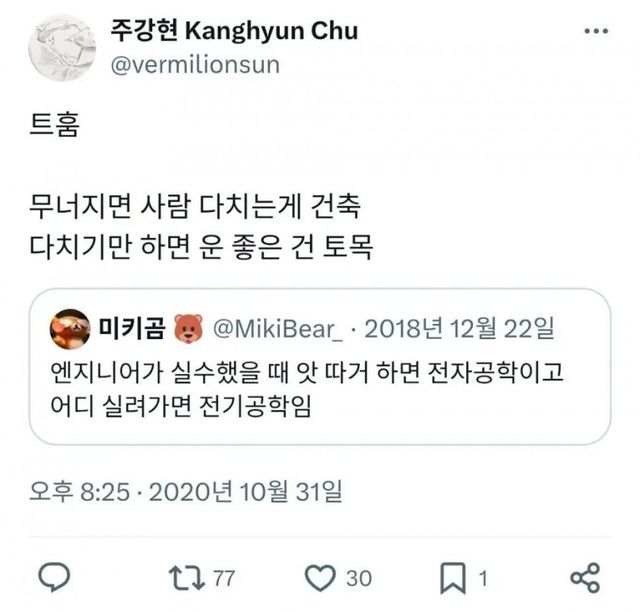Click the 미키곰 display name

tap(132, 329)
